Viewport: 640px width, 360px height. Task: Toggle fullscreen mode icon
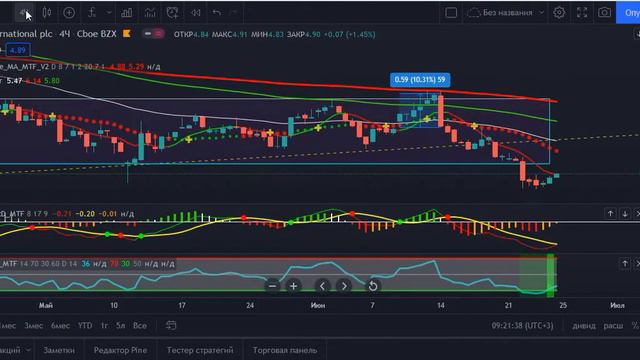click(582, 13)
